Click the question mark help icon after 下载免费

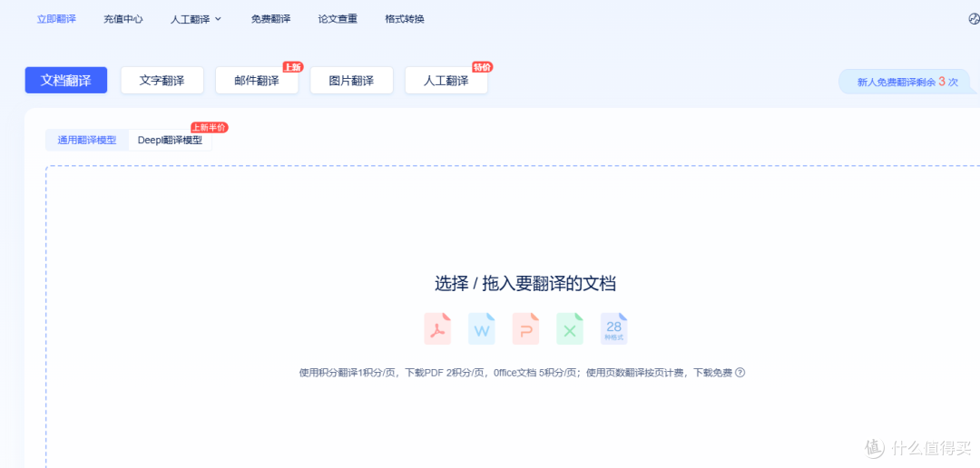(740, 373)
